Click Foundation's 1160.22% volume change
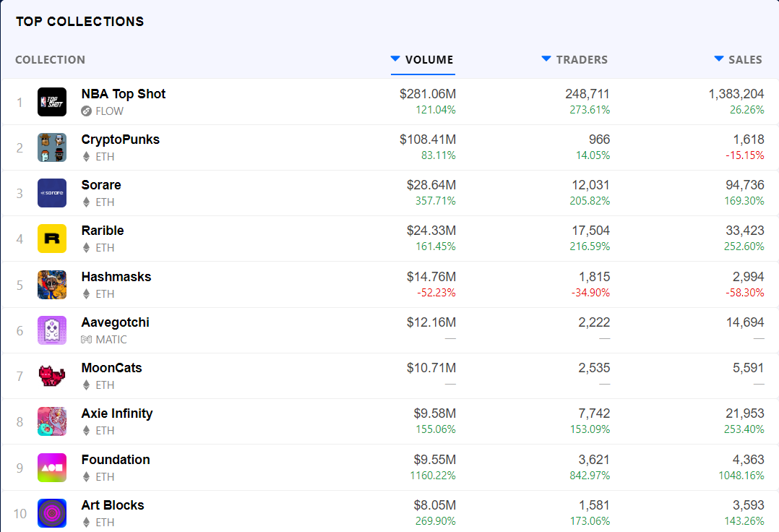The height and width of the screenshot is (532, 779). [x=433, y=476]
